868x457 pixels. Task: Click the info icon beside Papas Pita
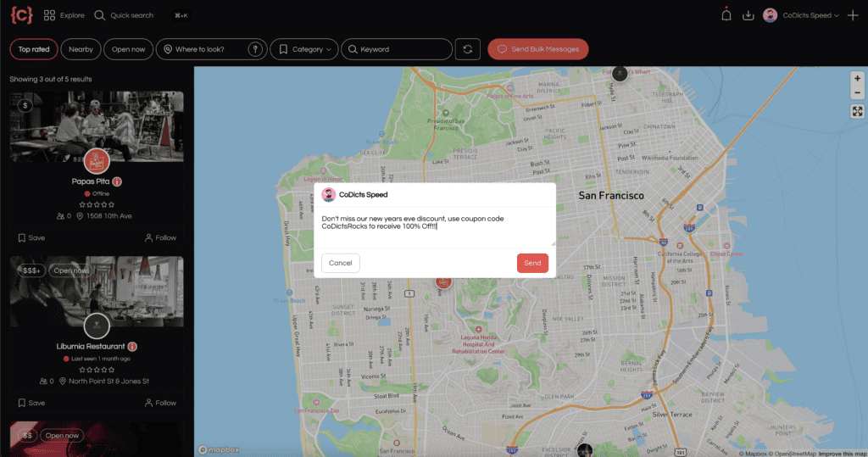[x=117, y=181]
